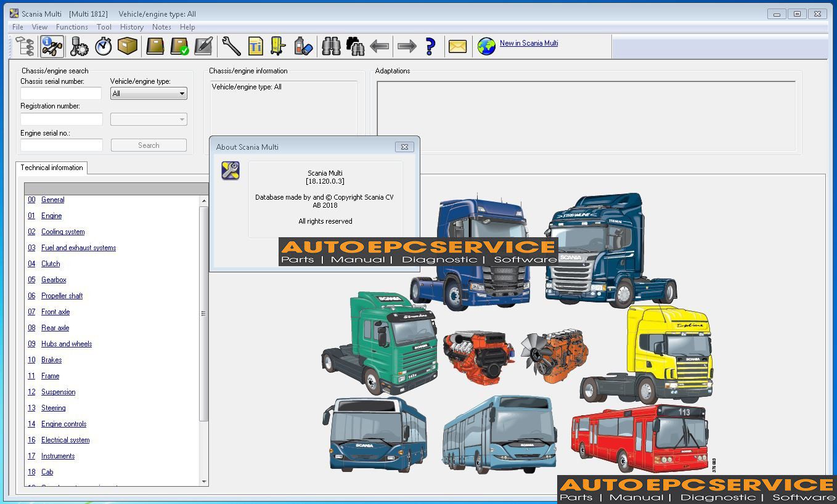The width and height of the screenshot is (837, 504).
Task: Go forward with the right arrow icon
Action: pyautogui.click(x=407, y=46)
